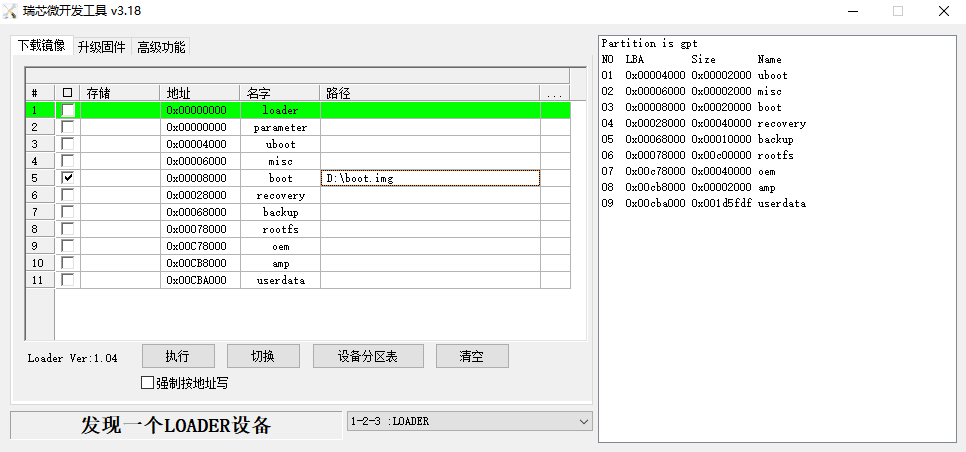Click the D:\boot.img path field
The height and width of the screenshot is (452, 966).
tap(430, 178)
